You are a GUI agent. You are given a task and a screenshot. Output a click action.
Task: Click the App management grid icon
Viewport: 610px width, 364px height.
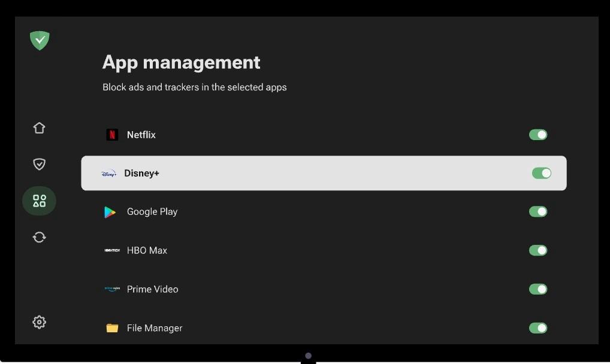click(x=39, y=201)
